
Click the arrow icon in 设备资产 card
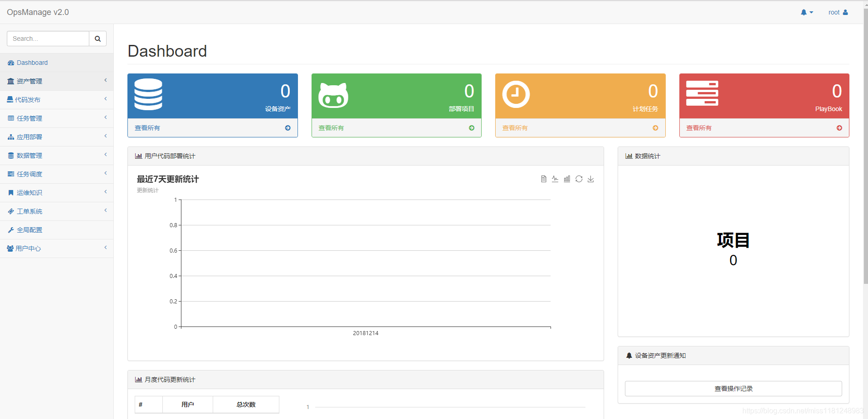288,128
